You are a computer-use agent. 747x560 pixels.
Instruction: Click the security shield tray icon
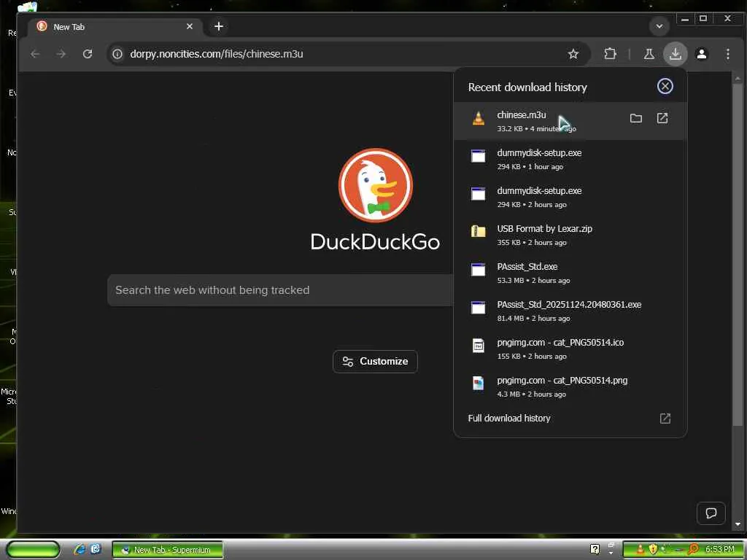click(x=653, y=550)
